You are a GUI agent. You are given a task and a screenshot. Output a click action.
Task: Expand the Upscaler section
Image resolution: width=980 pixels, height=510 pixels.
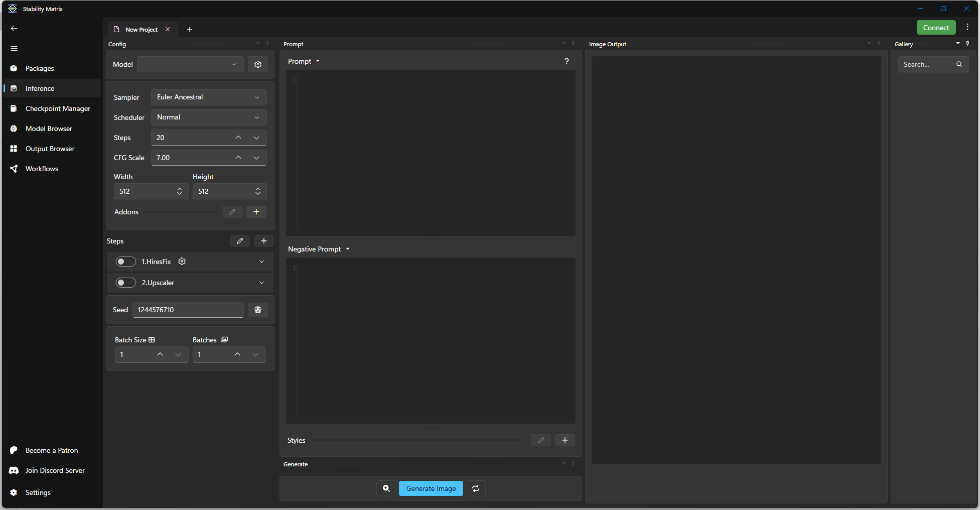[261, 283]
